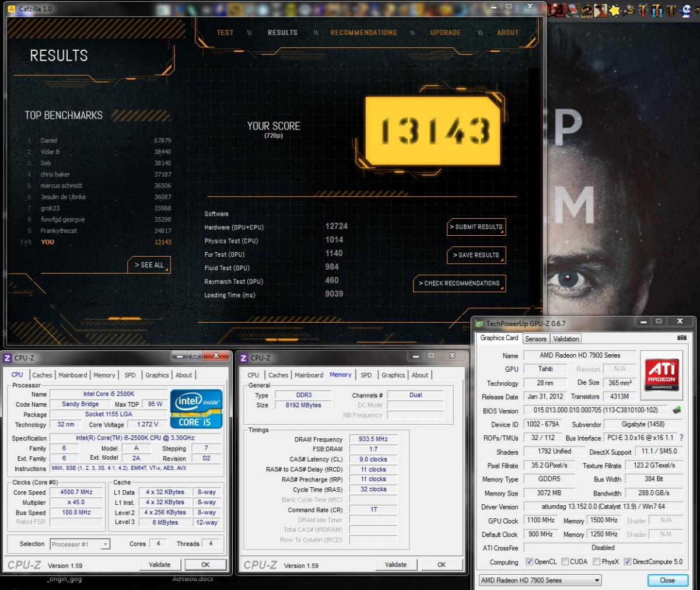Click OK in CPU-Z window showing CPU tab

(205, 564)
